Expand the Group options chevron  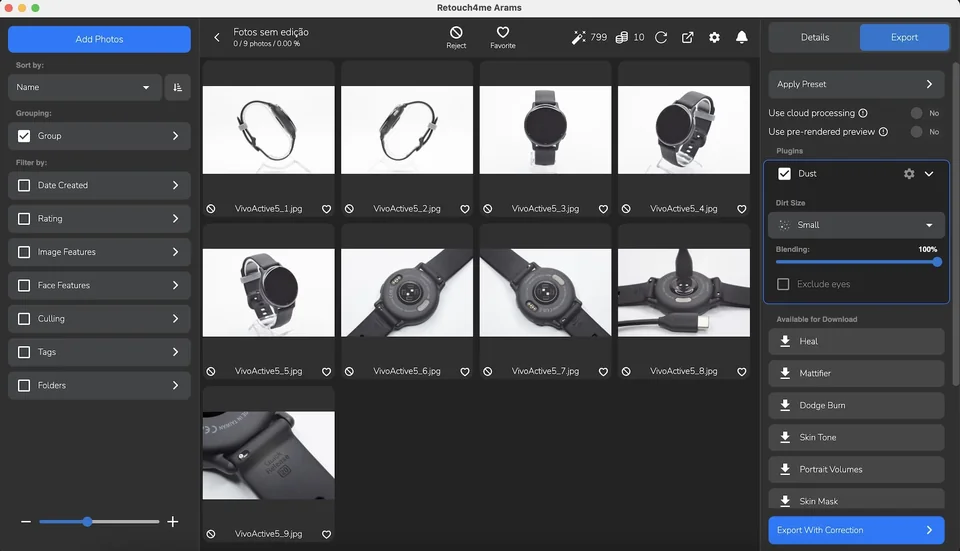coord(176,136)
